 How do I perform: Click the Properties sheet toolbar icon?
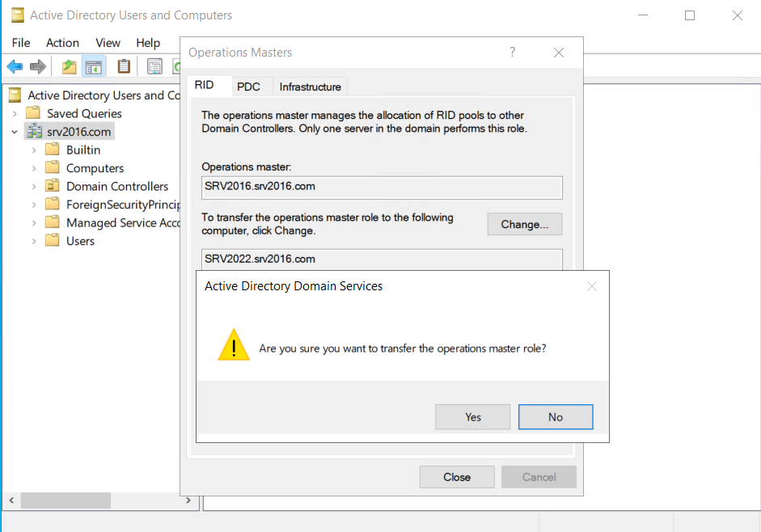point(154,66)
